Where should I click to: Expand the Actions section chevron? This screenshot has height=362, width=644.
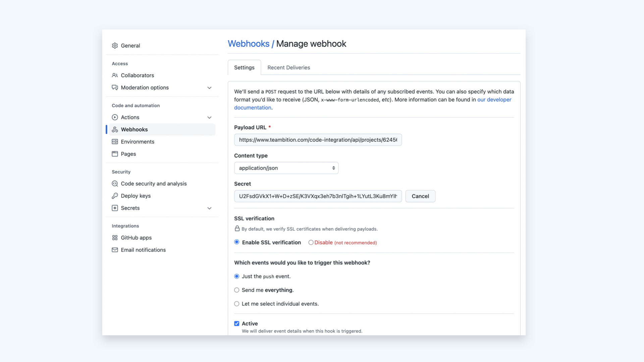[x=209, y=117]
